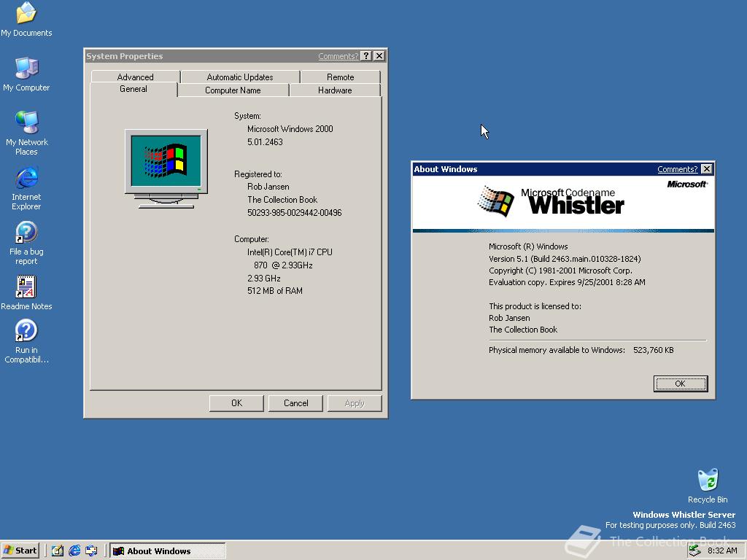Image resolution: width=747 pixels, height=560 pixels.
Task: Select the Recycle Bin icon
Action: pyautogui.click(x=708, y=486)
